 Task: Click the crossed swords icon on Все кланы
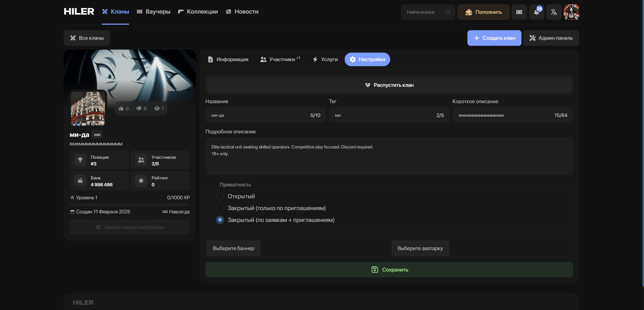[73, 38]
